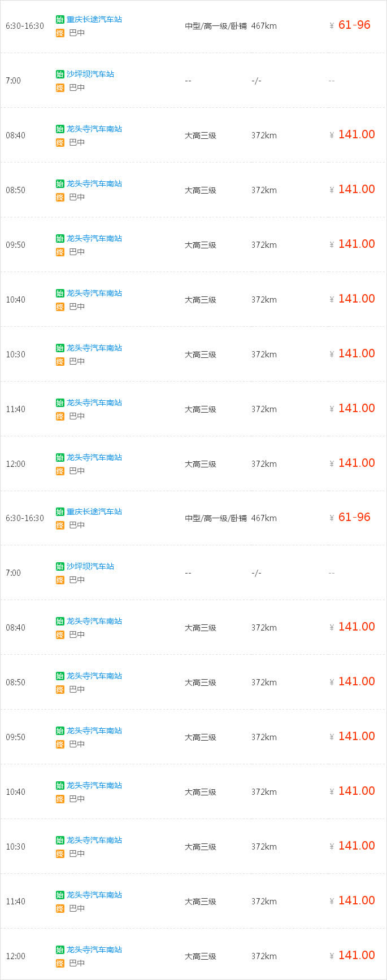Screen dimensions: 387x980
Task: Click 巴中 destination in first 10:40 row
Action: click(77, 307)
